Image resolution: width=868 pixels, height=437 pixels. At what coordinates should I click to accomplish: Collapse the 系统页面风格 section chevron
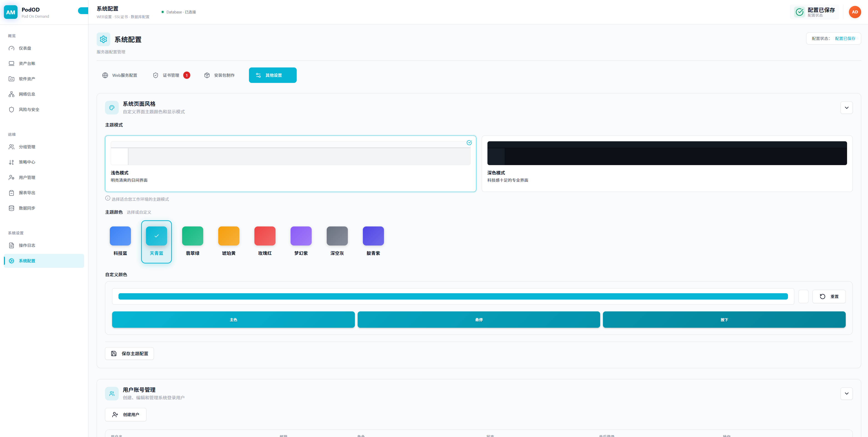click(846, 108)
